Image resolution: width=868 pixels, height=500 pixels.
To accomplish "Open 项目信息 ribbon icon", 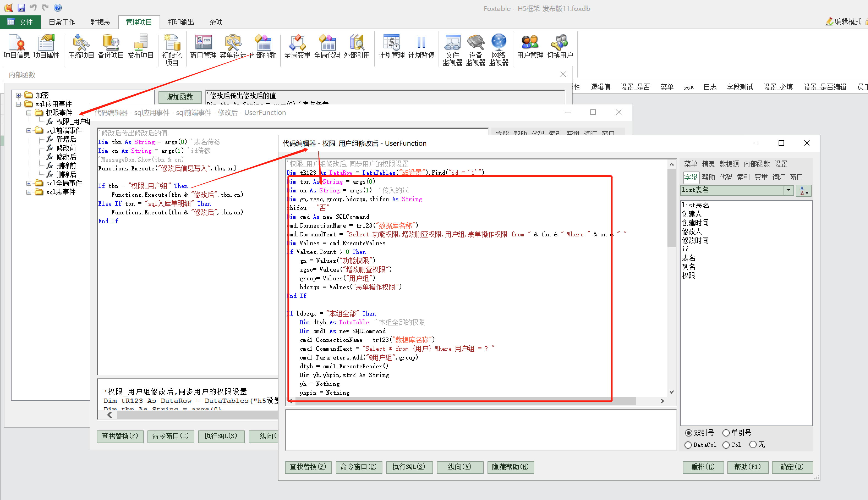I will coord(17,46).
